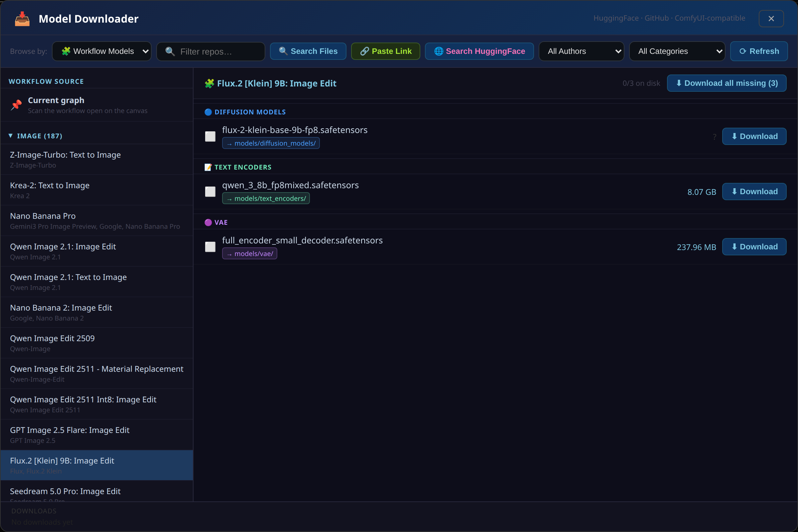798x532 pixels.
Task: Select Qwen Image Edit 2511 - Material Replacement
Action: [97, 373]
